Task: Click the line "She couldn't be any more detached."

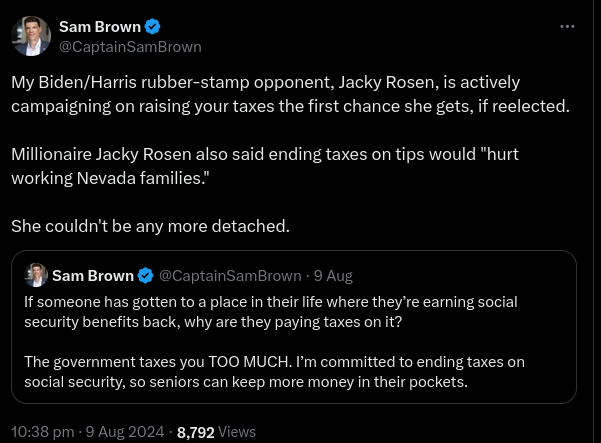Action: coord(150,226)
